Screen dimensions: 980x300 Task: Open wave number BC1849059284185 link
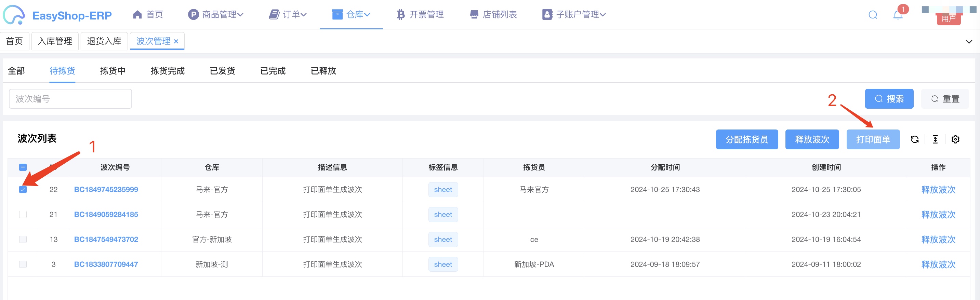[x=106, y=215]
